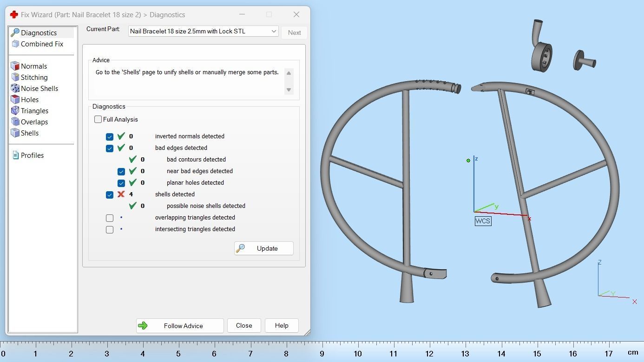Click the Triangles page icon
Image resolution: width=644 pixels, height=362 pixels.
pyautogui.click(x=15, y=111)
